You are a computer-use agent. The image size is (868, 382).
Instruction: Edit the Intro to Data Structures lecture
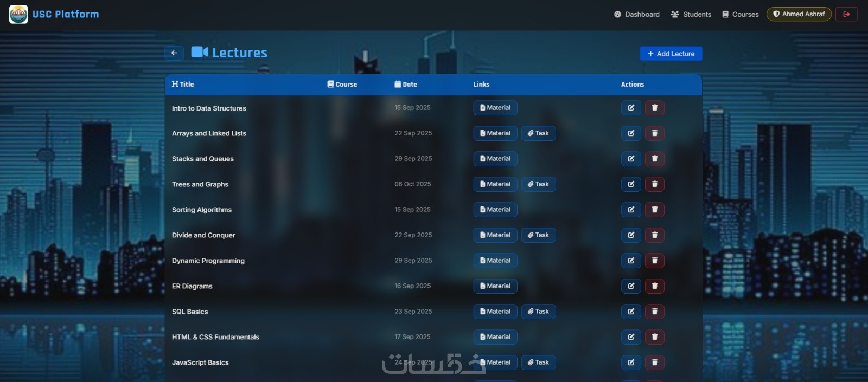pos(631,108)
